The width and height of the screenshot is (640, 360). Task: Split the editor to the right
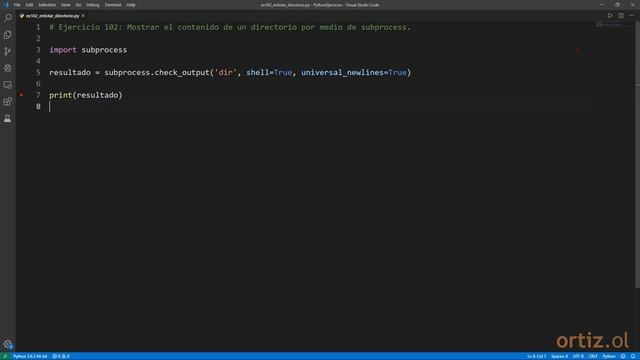tap(621, 16)
